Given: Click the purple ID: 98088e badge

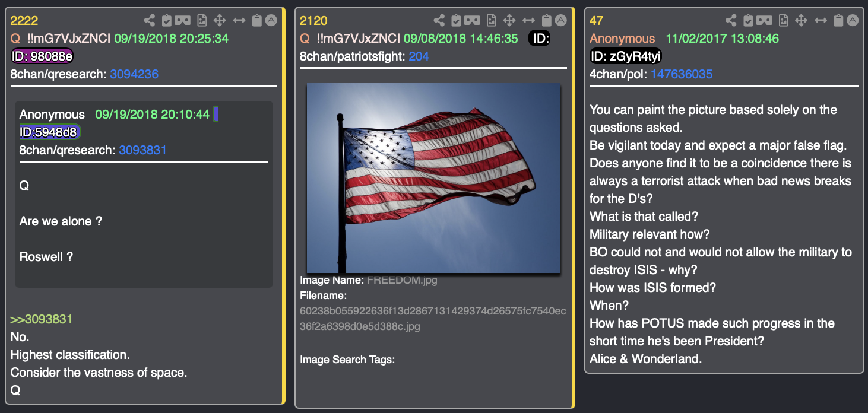Looking at the screenshot, I should 42,56.
